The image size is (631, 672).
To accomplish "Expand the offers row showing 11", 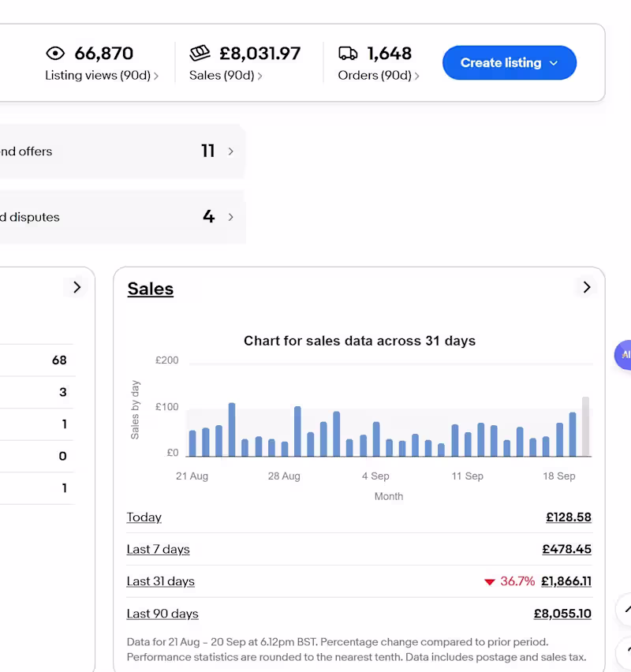I will tap(121, 151).
